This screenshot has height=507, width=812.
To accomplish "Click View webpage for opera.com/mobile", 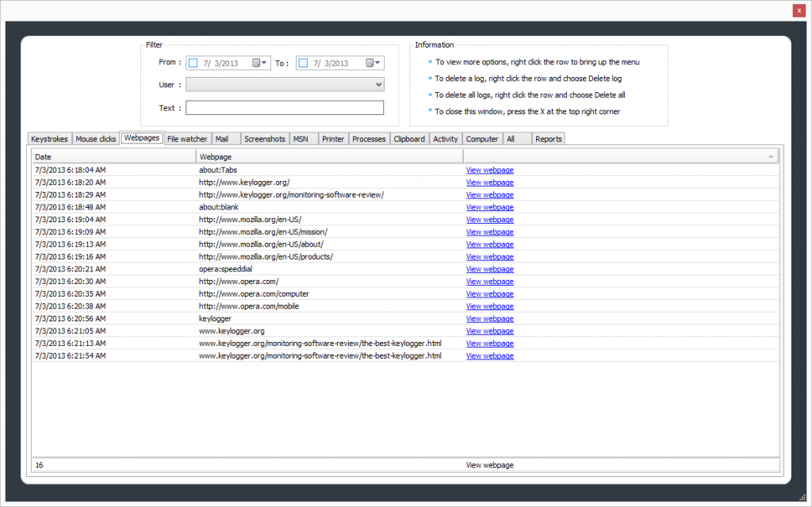I will pyautogui.click(x=489, y=306).
